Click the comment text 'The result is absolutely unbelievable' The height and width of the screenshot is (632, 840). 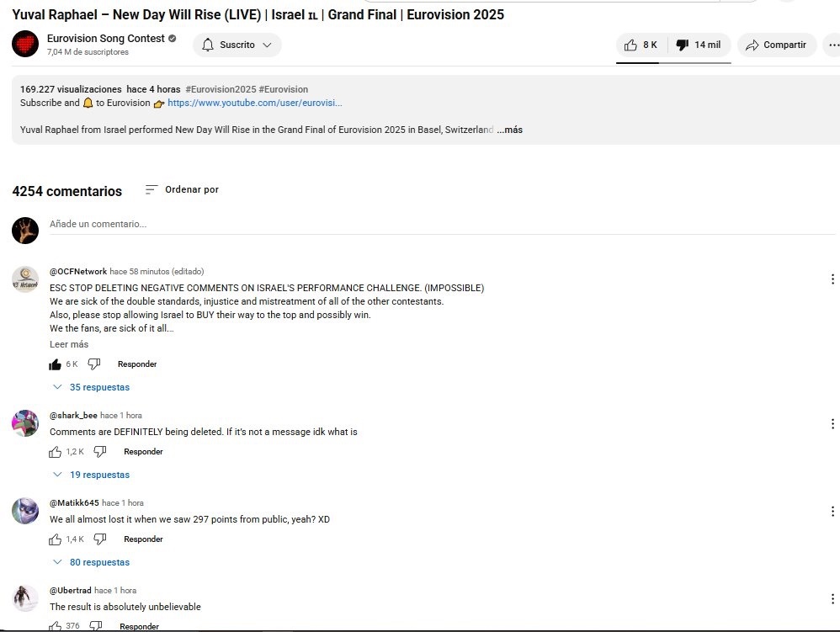pos(125,607)
